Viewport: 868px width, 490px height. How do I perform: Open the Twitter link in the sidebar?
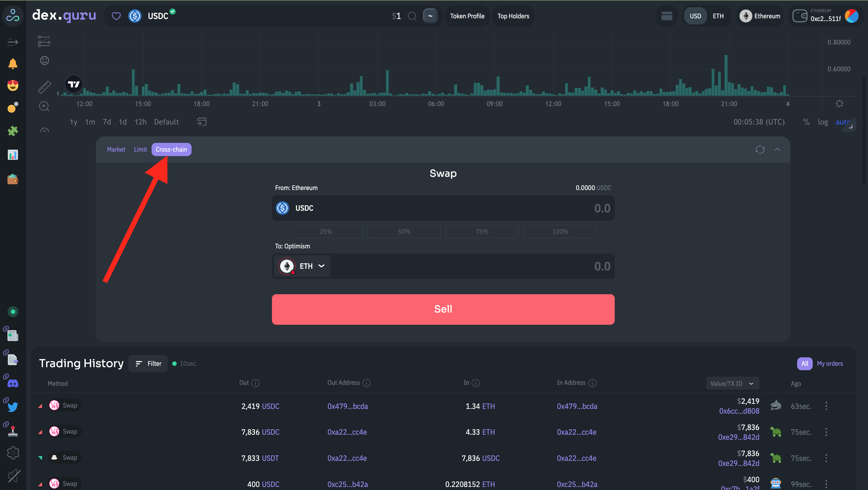point(13,407)
